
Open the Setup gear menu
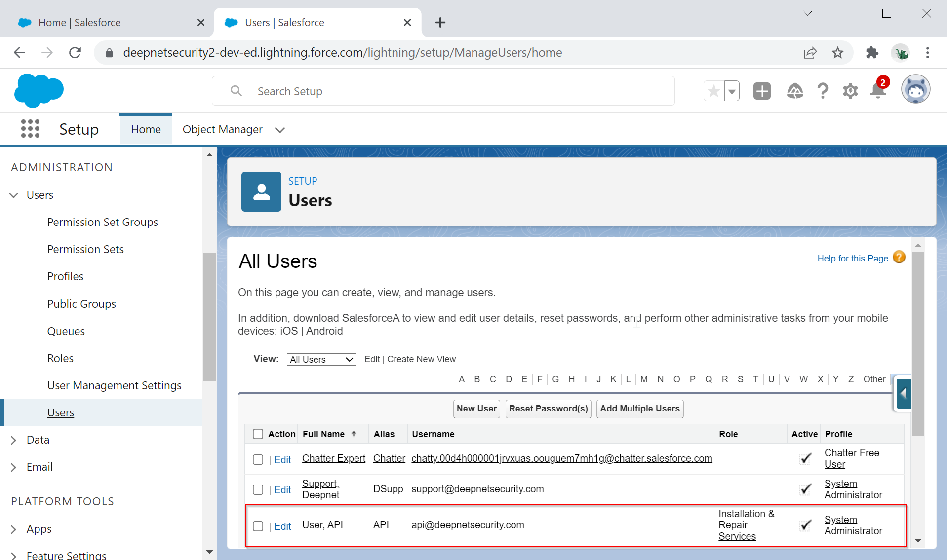(850, 91)
